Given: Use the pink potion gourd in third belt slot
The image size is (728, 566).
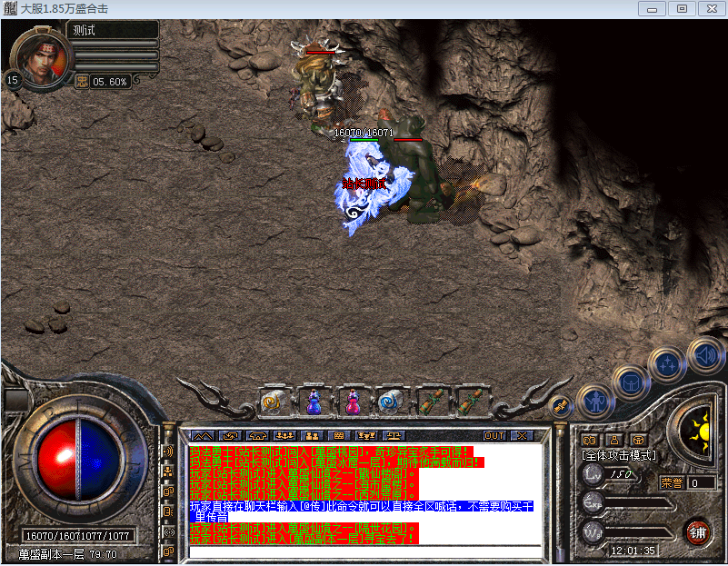Looking at the screenshot, I should coord(353,402).
